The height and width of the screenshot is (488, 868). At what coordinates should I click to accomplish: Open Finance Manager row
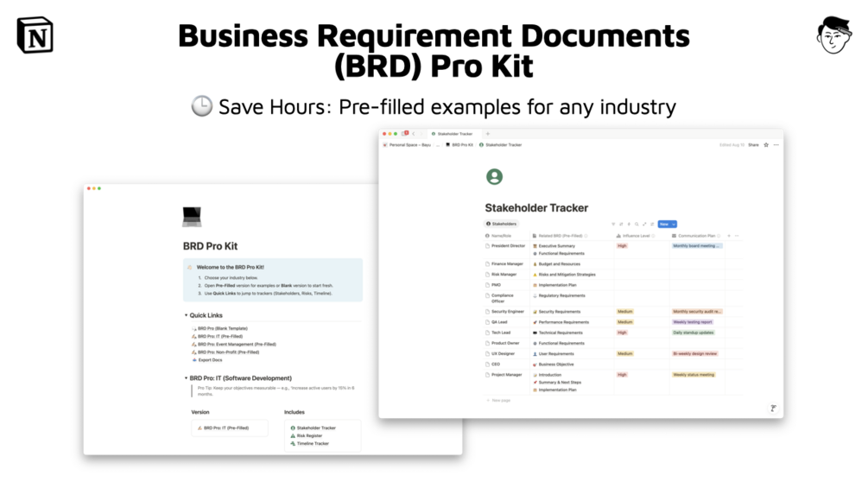coord(507,264)
